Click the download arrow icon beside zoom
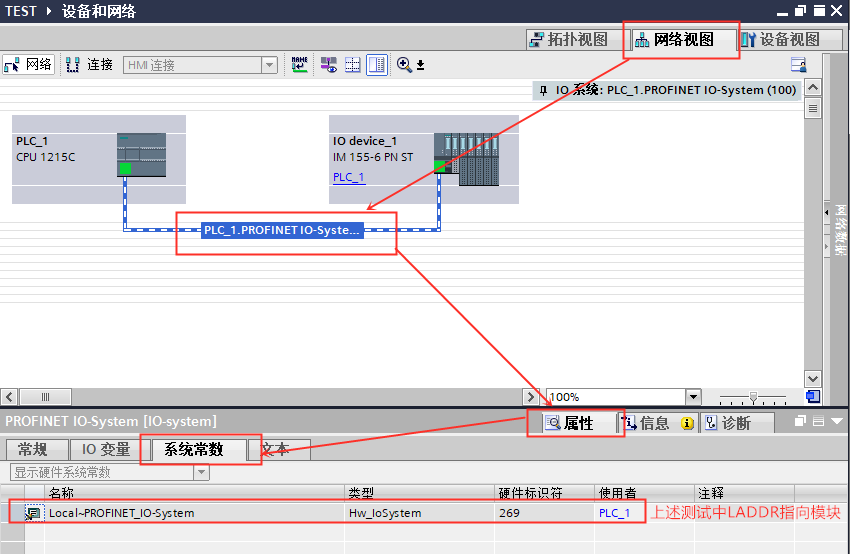 pos(420,66)
